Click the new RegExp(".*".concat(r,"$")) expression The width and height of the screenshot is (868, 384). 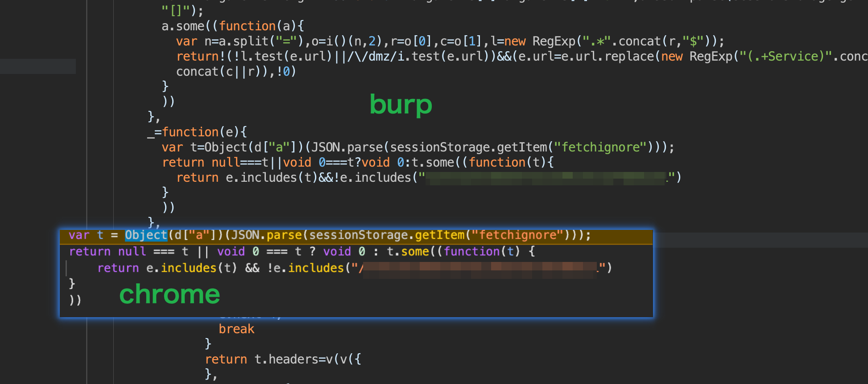[x=611, y=41]
